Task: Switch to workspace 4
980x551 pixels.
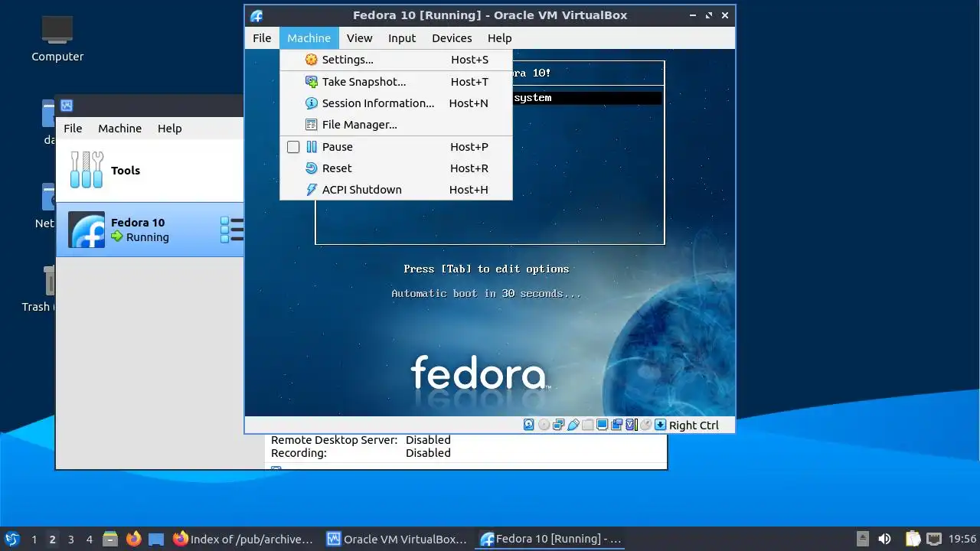Action: [x=89, y=540]
